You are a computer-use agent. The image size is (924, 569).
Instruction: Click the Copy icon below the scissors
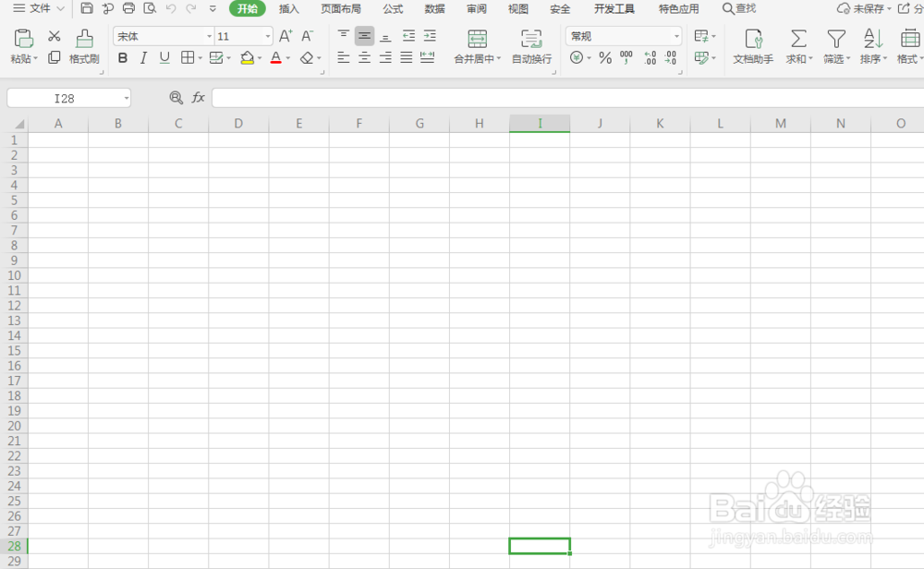pos(55,57)
